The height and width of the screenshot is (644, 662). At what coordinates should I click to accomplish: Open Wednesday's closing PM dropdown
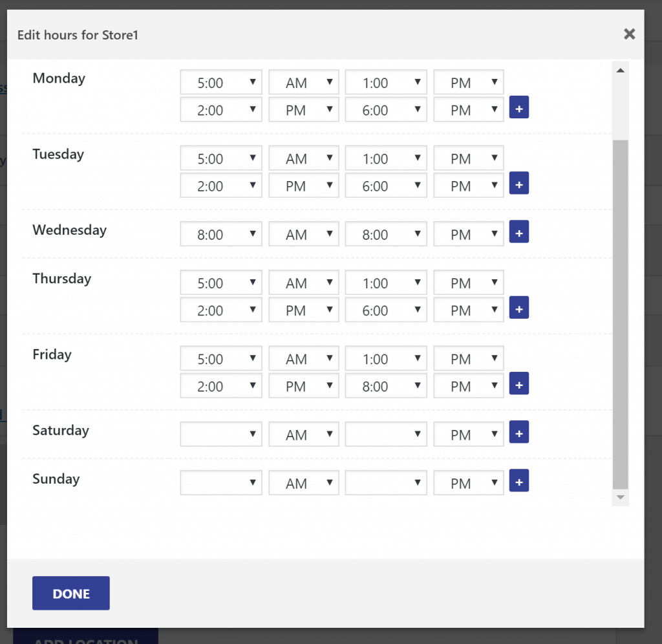(x=468, y=233)
